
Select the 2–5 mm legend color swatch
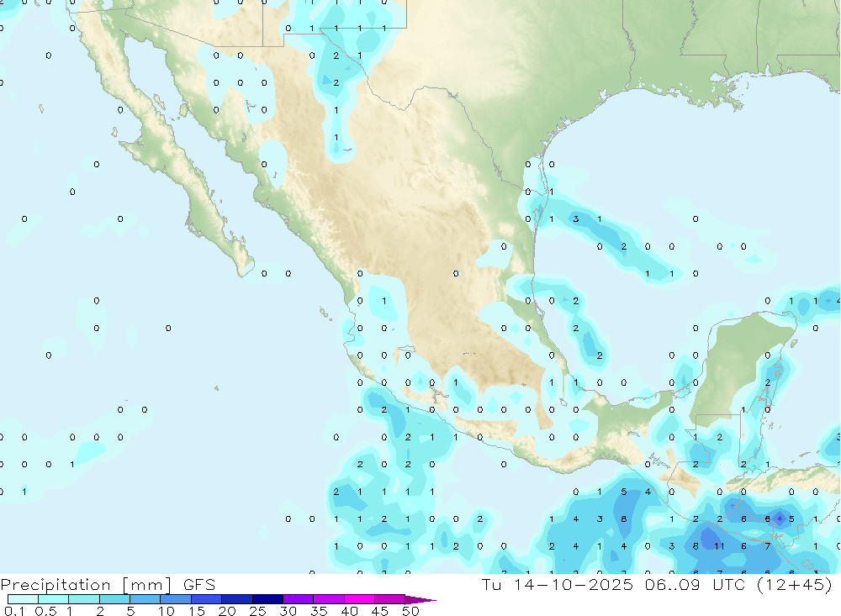tap(114, 599)
